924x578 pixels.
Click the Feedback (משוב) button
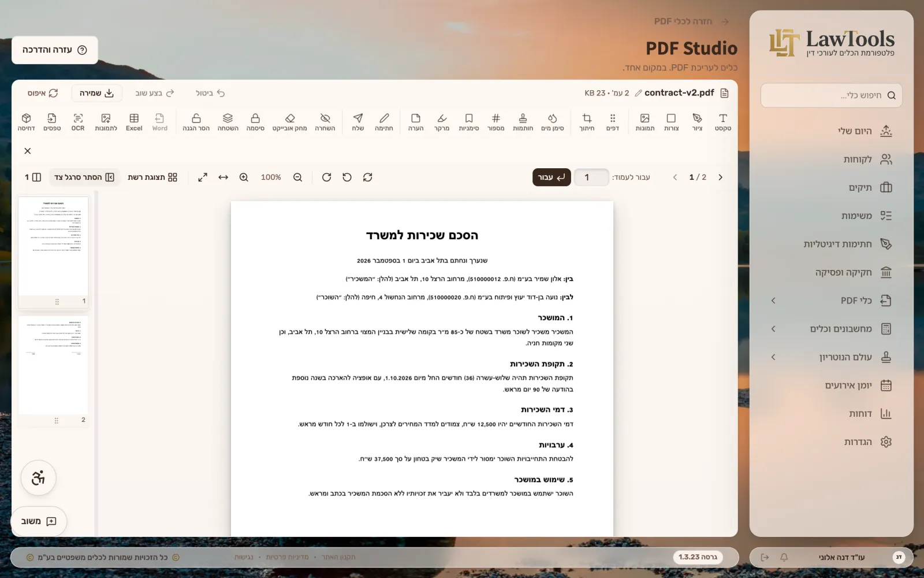click(39, 521)
